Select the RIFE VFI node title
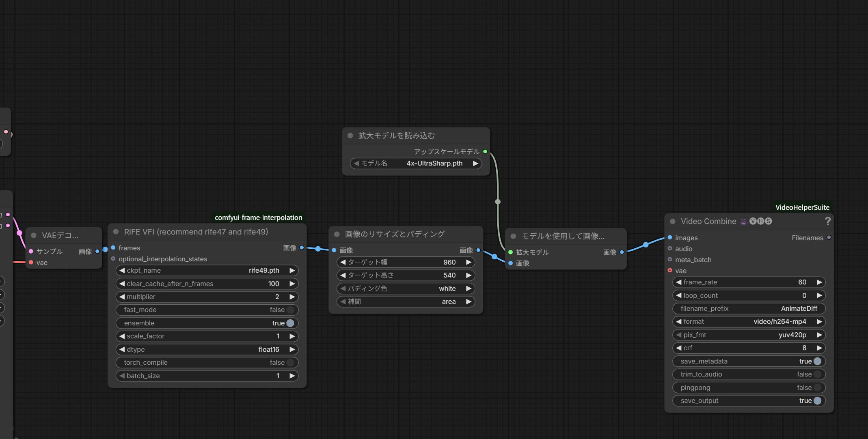Viewport: 868px width, 439px height. click(196, 232)
